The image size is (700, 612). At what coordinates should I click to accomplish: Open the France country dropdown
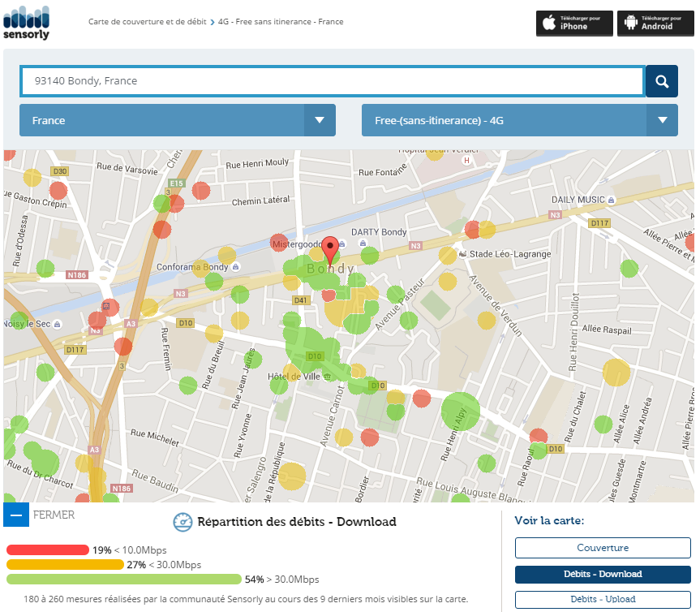(x=162, y=120)
